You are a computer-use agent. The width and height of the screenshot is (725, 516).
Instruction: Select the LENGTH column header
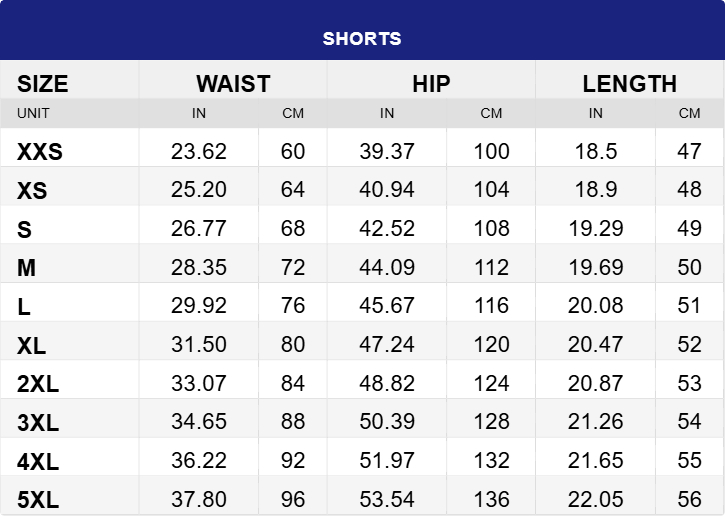[629, 83]
